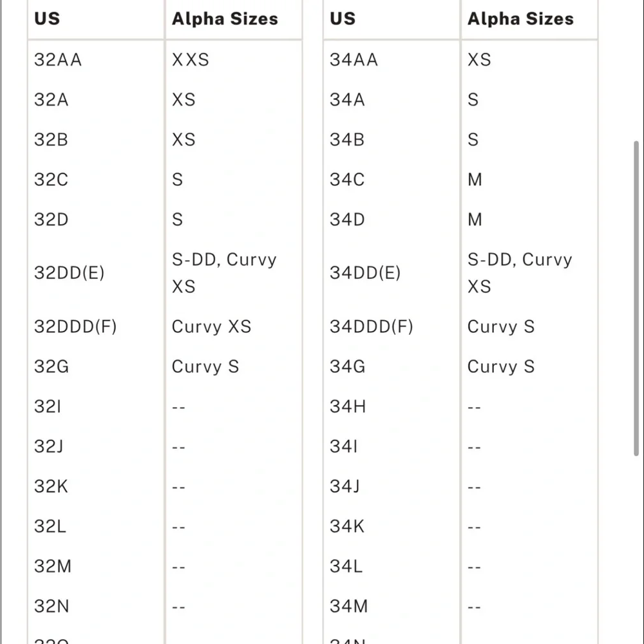Click the right Alpha Sizes column header
This screenshot has height=644, width=644.
click(520, 19)
